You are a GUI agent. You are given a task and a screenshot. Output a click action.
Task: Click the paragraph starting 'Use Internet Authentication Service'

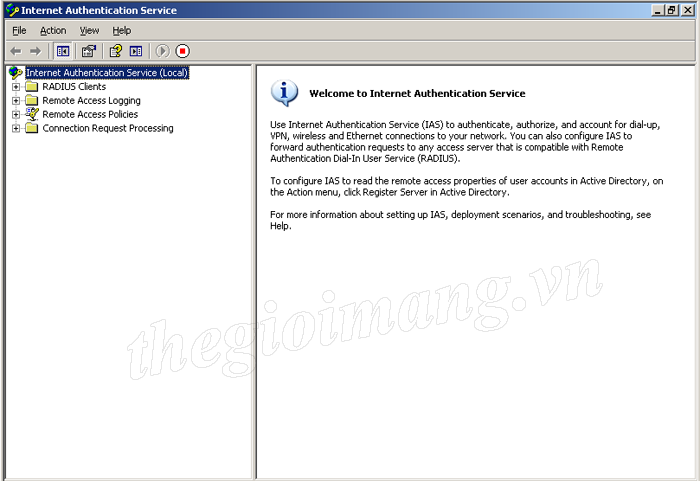pyautogui.click(x=465, y=142)
